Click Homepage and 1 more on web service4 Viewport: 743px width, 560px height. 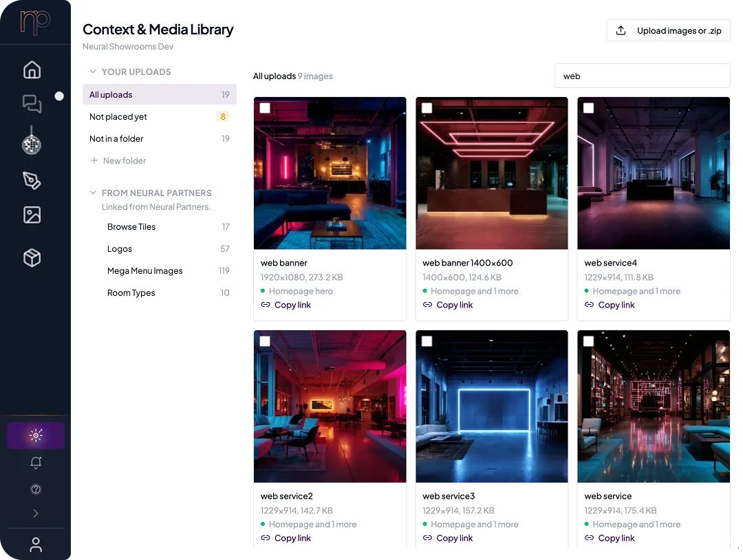[636, 291]
